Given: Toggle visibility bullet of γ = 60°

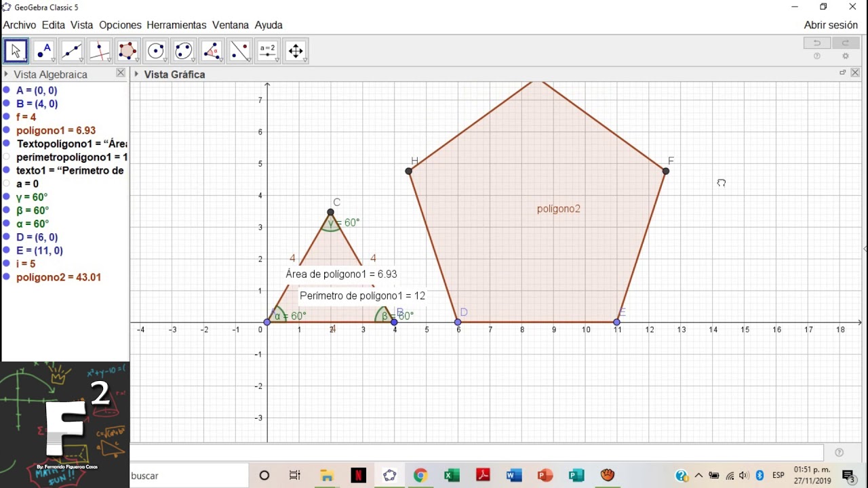Looking at the screenshot, I should (x=7, y=197).
